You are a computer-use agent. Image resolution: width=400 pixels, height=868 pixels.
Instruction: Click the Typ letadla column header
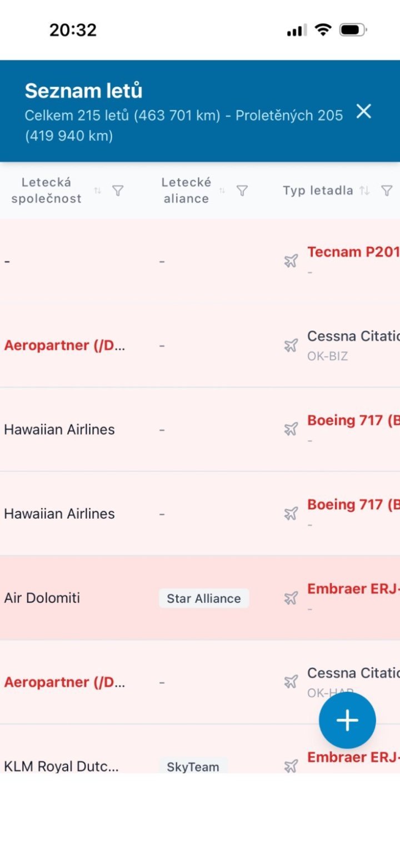click(x=318, y=191)
